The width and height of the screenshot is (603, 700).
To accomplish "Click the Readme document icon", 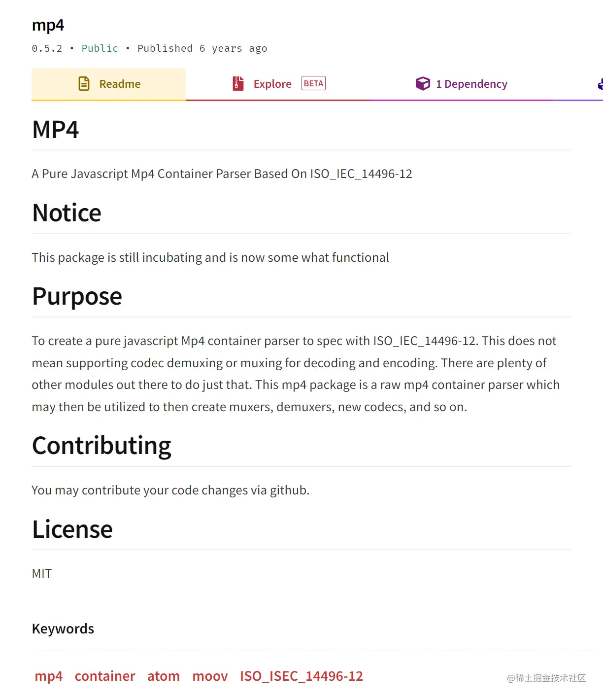I will pos(84,84).
